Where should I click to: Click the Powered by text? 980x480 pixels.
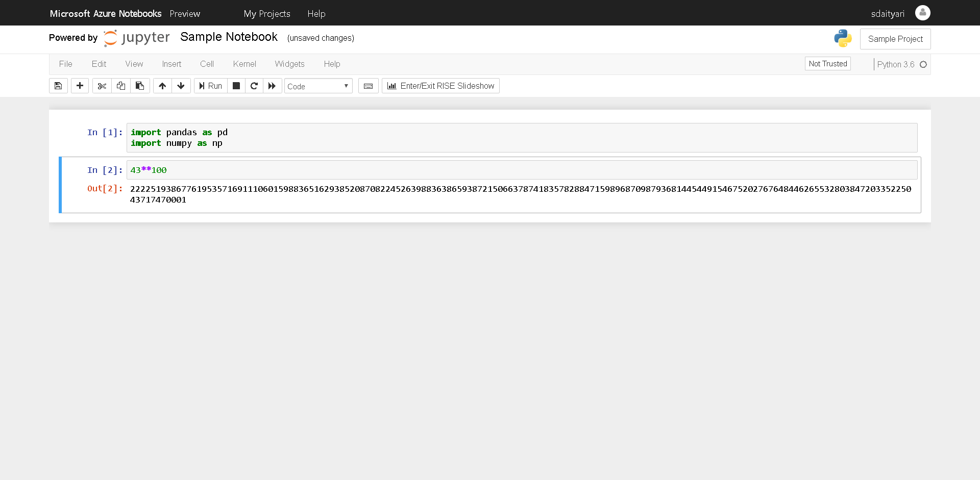coord(73,38)
